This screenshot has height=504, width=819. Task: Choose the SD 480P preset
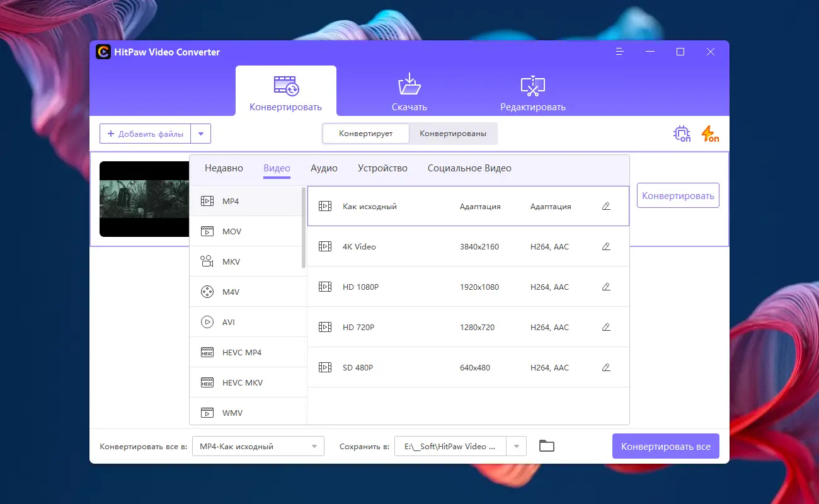(468, 367)
